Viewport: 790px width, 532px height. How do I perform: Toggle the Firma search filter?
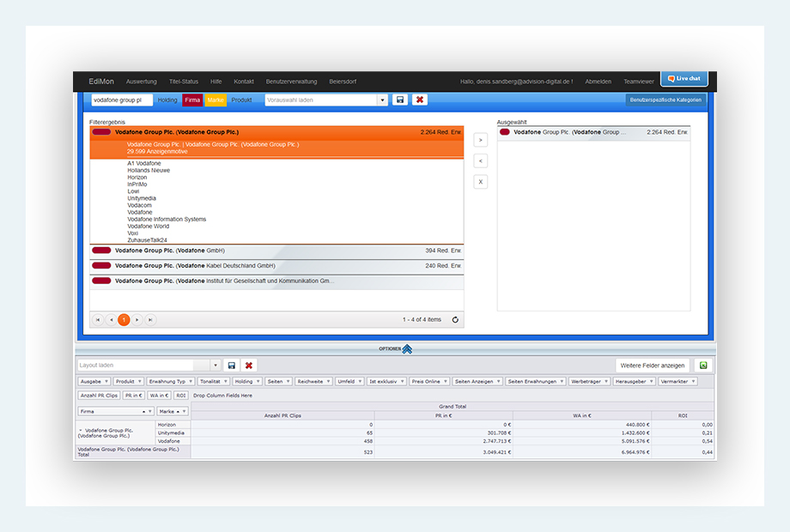192,100
